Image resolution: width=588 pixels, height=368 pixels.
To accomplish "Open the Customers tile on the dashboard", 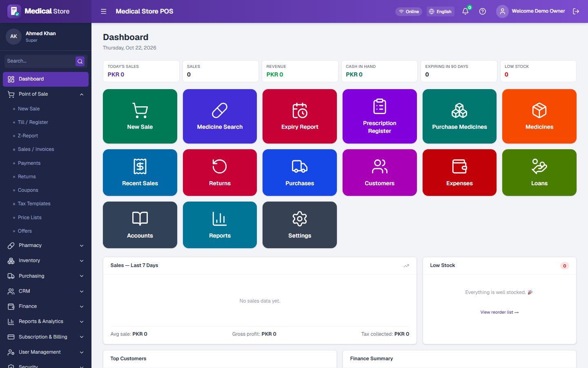I will (x=380, y=173).
